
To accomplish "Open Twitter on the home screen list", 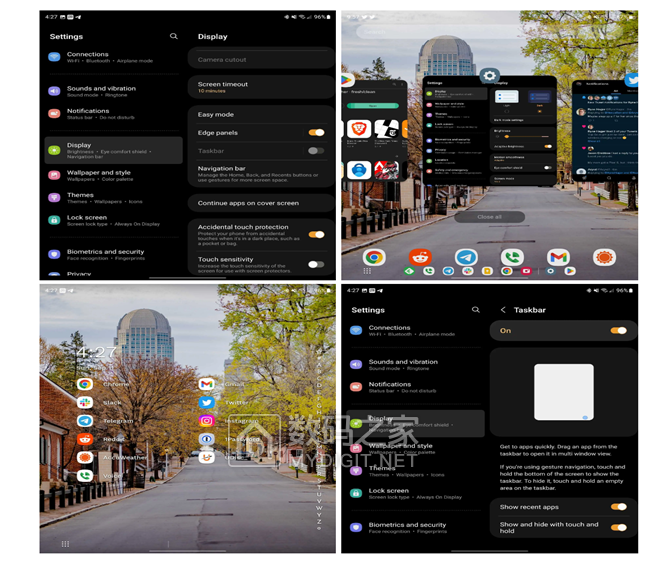I will pyautogui.click(x=207, y=402).
